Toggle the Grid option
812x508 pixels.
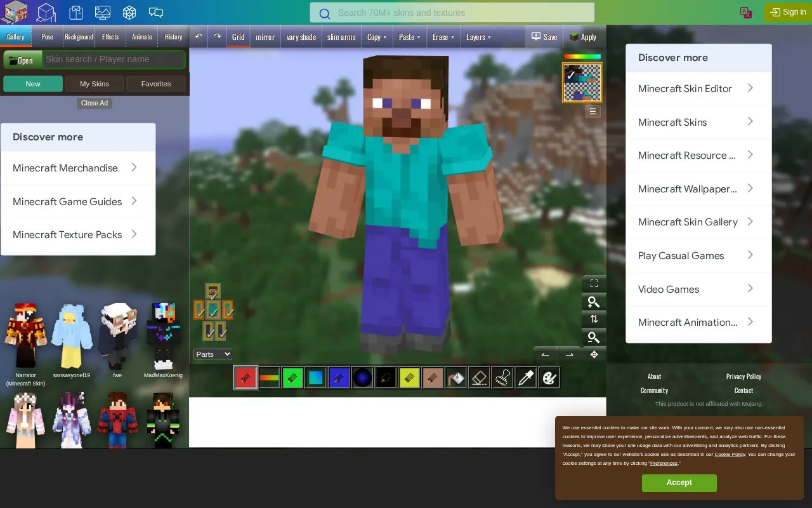[239, 37]
